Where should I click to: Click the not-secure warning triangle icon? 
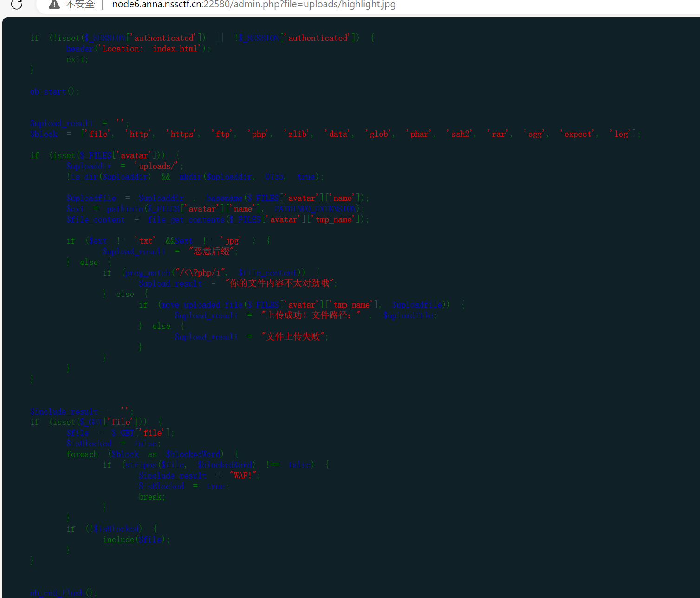(x=54, y=5)
